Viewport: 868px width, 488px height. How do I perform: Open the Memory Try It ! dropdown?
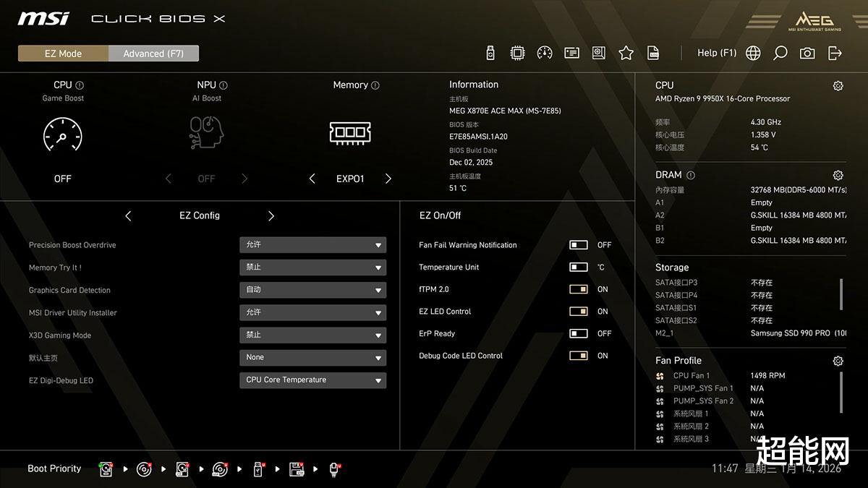[312, 267]
